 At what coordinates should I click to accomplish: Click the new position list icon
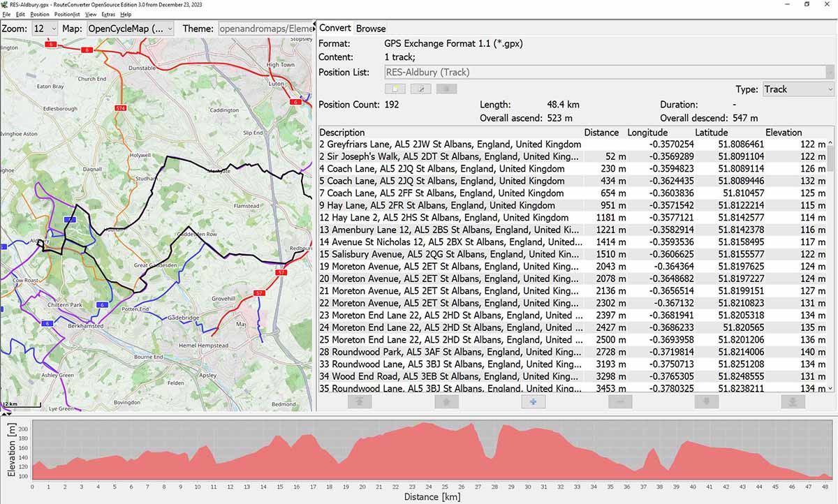click(395, 89)
